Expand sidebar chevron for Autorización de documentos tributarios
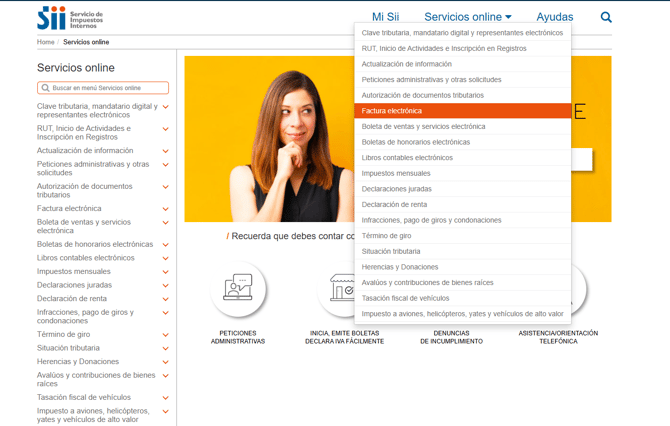The image size is (670, 426). click(x=166, y=187)
